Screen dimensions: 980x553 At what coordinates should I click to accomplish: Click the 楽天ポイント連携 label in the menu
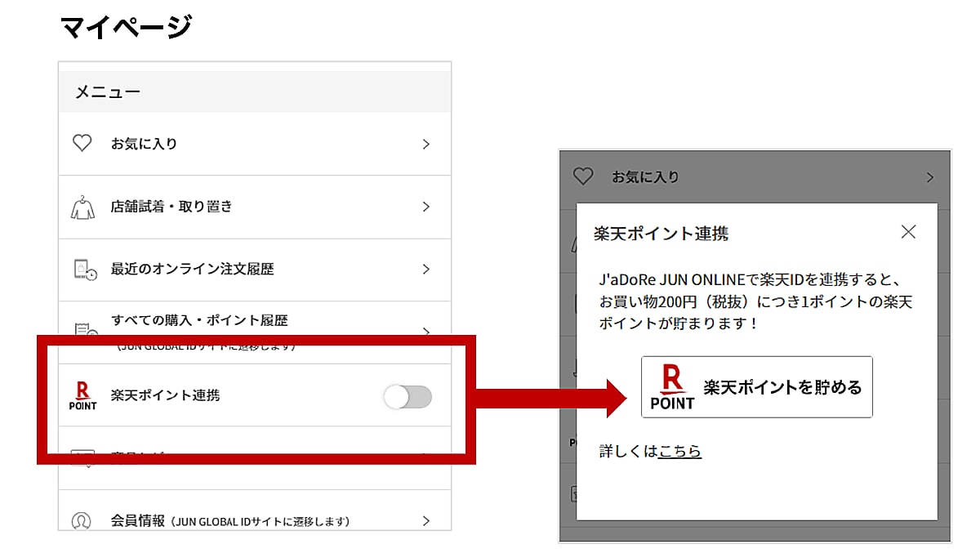coord(165,395)
